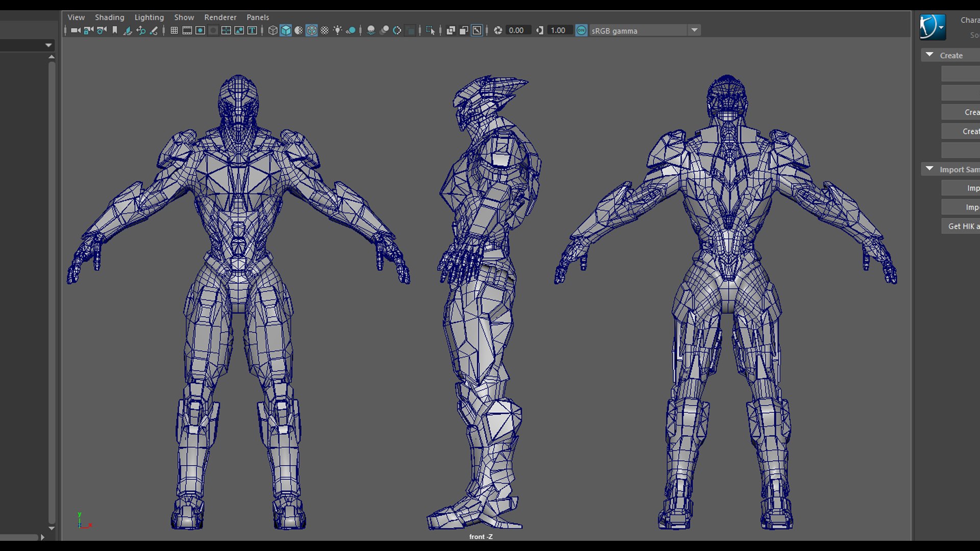Toggle Film Gate overlay
Screen dimensions: 980x551
pyautogui.click(x=187, y=31)
